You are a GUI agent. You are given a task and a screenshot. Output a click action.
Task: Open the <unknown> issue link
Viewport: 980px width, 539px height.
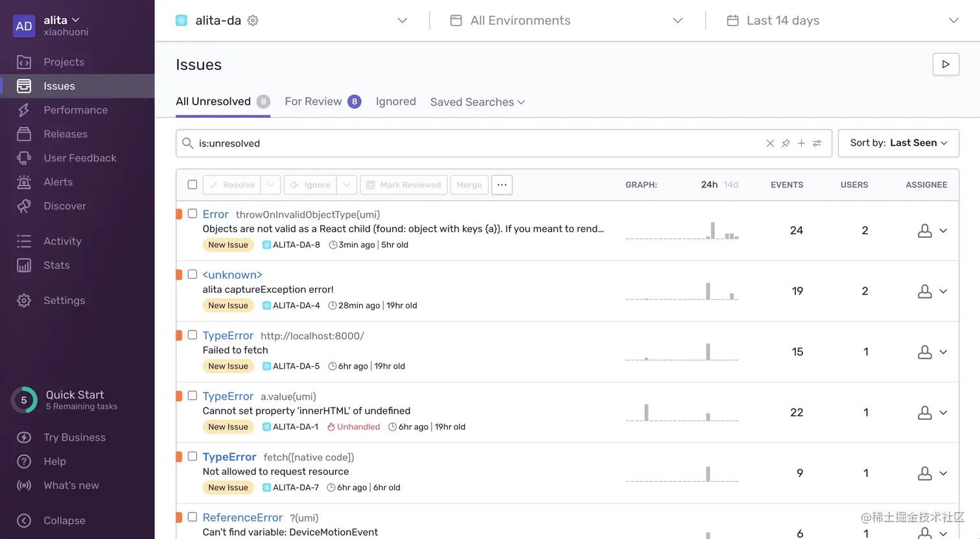[x=232, y=275]
